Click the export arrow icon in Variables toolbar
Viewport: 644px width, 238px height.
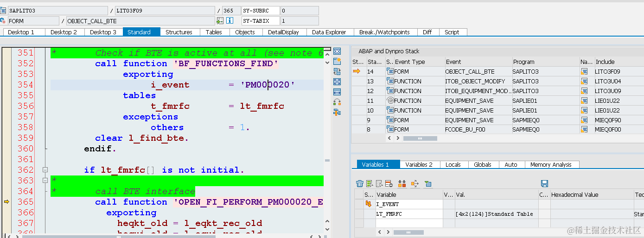pos(414,183)
